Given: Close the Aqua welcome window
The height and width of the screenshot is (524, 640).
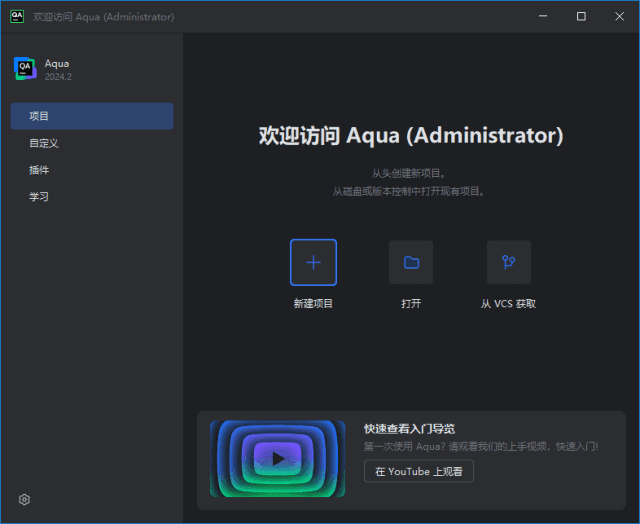Looking at the screenshot, I should coord(619,16).
